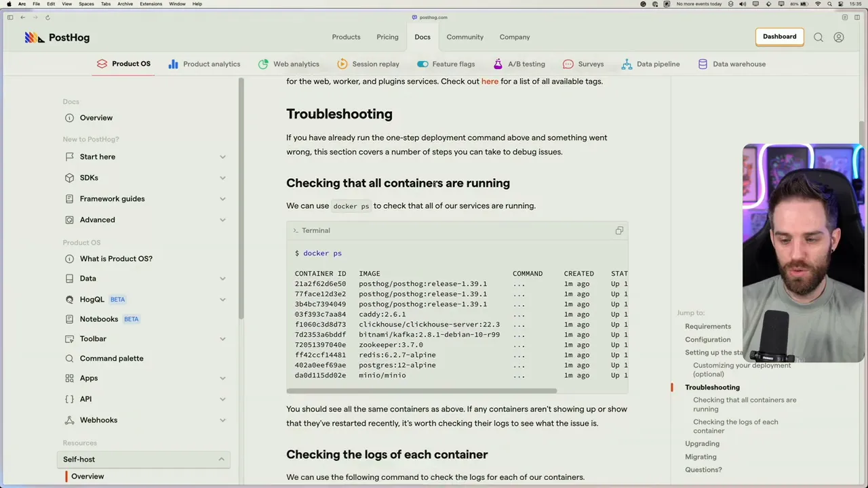Viewport: 868px width, 488px height.
Task: Click the Framework guides document icon
Action: (69, 199)
